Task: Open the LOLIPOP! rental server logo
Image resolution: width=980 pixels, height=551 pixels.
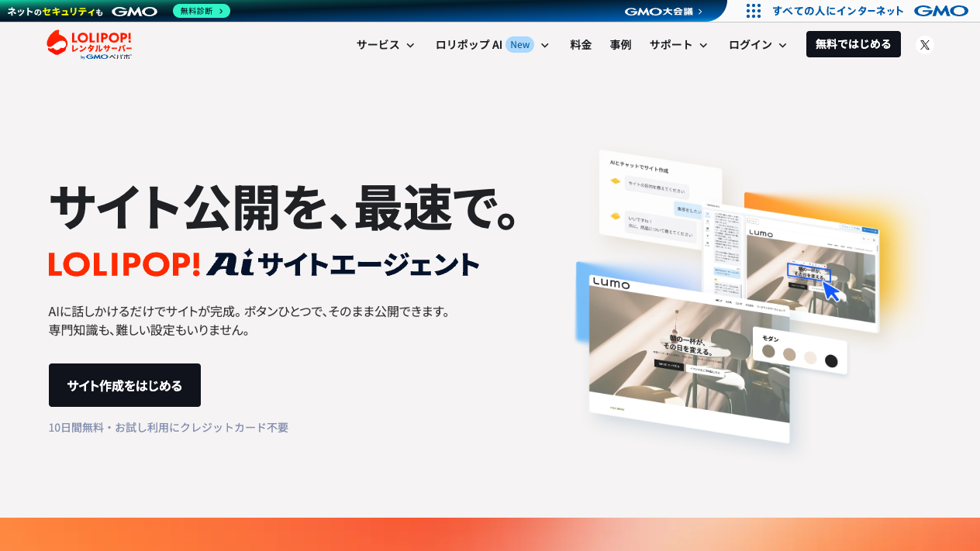Action: click(89, 45)
